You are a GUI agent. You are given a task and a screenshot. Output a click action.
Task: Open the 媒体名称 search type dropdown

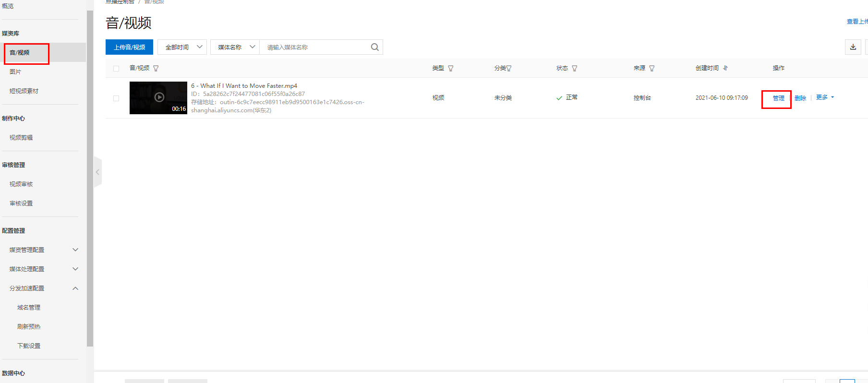coord(235,47)
